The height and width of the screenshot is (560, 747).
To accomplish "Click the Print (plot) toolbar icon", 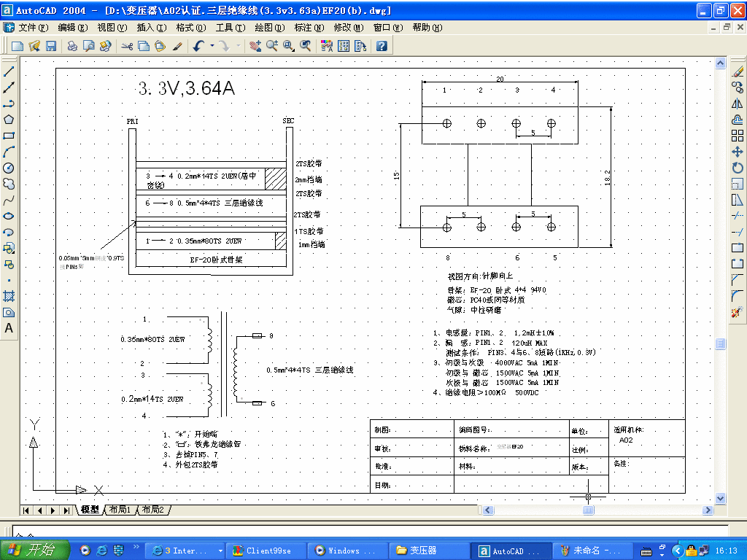I will click(x=72, y=46).
